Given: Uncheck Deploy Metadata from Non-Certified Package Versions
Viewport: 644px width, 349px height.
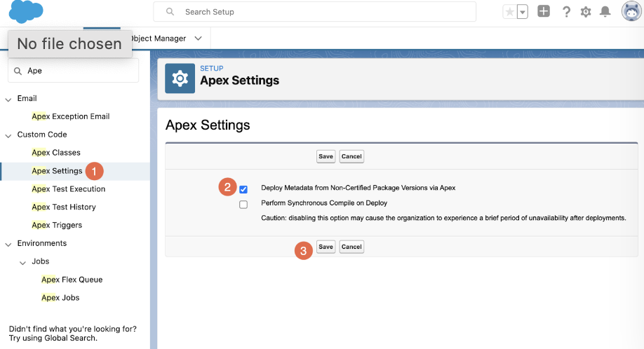Looking at the screenshot, I should click(x=243, y=189).
